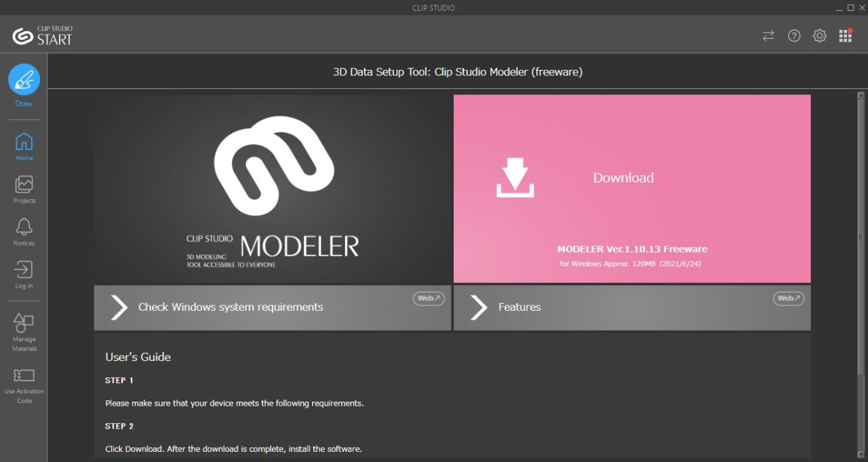
Task: Click the STEP 2 label
Action: [119, 427]
